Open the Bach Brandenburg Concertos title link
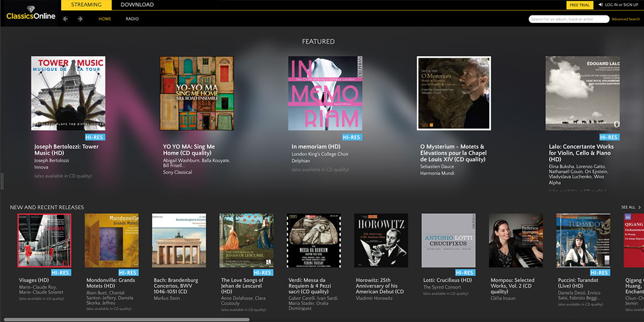This screenshot has height=322, width=644. [x=175, y=286]
